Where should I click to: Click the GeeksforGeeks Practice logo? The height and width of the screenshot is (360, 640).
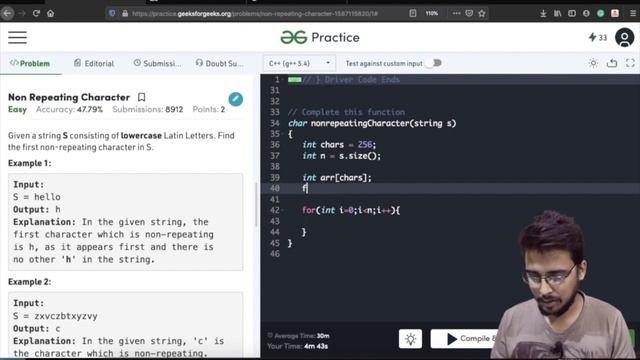point(320,38)
